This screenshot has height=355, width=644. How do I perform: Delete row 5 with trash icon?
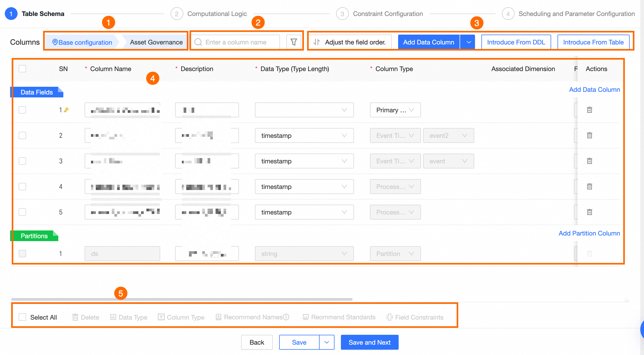click(589, 212)
